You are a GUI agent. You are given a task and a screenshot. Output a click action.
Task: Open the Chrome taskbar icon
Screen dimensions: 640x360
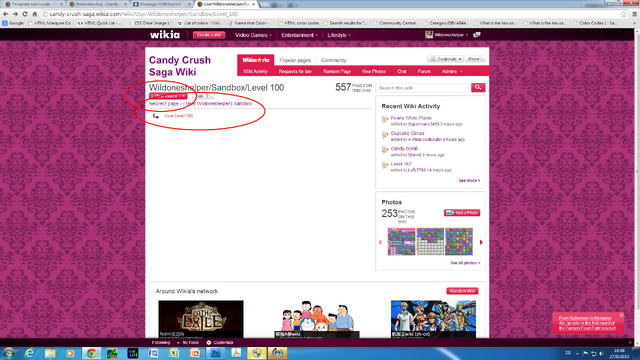pos(91,353)
